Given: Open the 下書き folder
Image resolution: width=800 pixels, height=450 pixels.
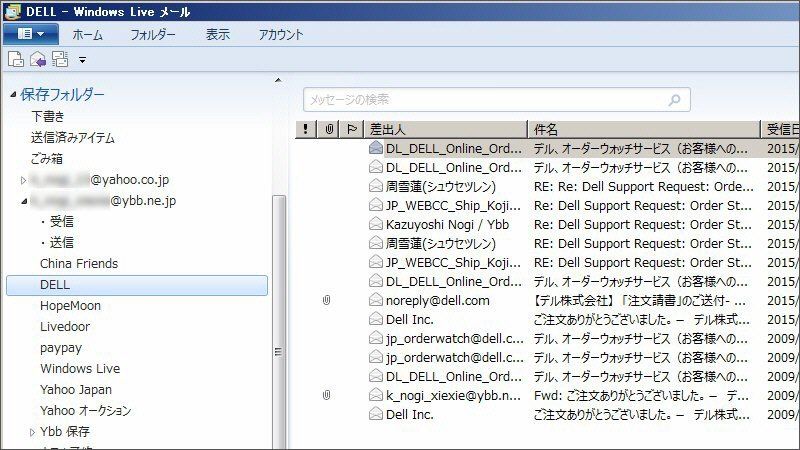Looking at the screenshot, I should (x=48, y=116).
